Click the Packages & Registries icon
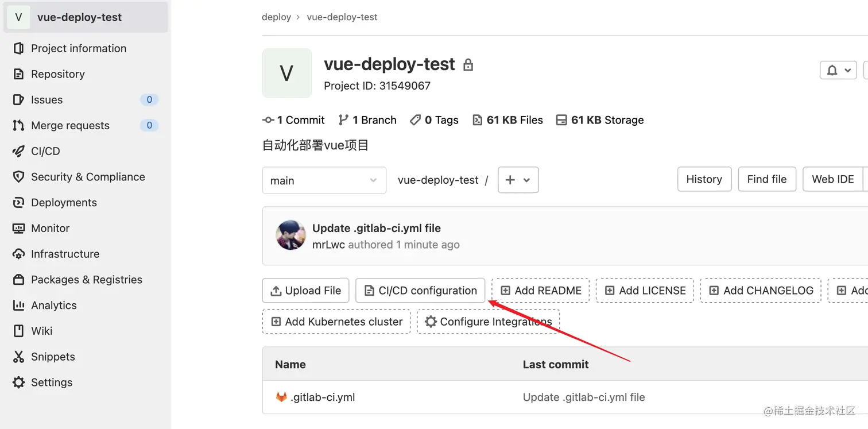Screen dimensions: 868x429 point(18,280)
